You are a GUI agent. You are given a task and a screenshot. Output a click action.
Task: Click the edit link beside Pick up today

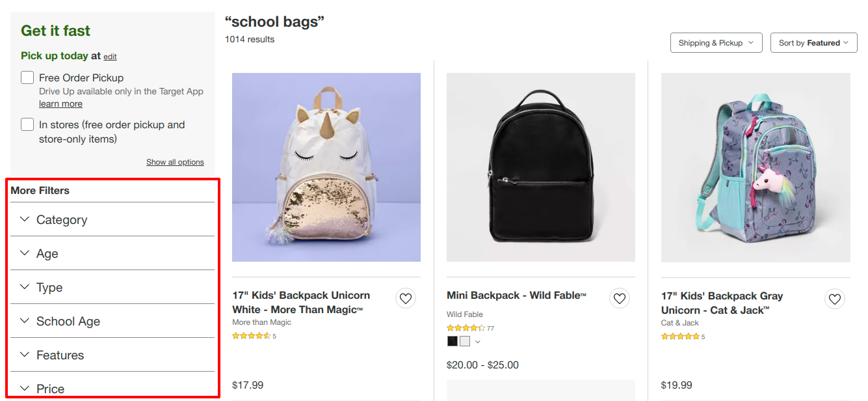pyautogui.click(x=110, y=57)
